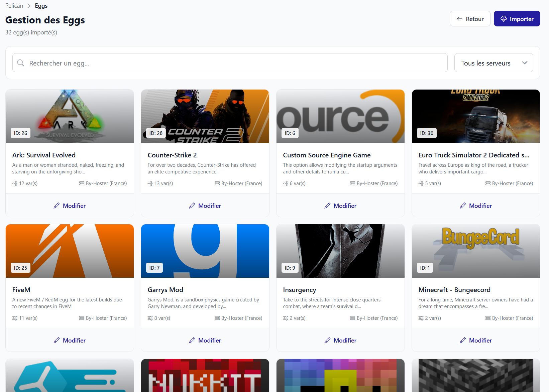This screenshot has height=392, width=549.
Task: Click the Insurgency card image
Action: click(340, 251)
